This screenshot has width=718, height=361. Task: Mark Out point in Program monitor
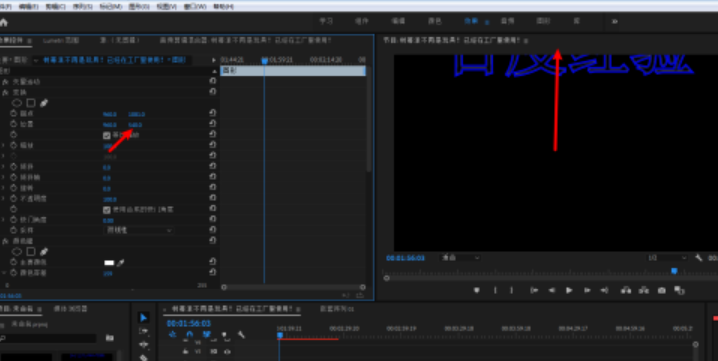click(511, 290)
